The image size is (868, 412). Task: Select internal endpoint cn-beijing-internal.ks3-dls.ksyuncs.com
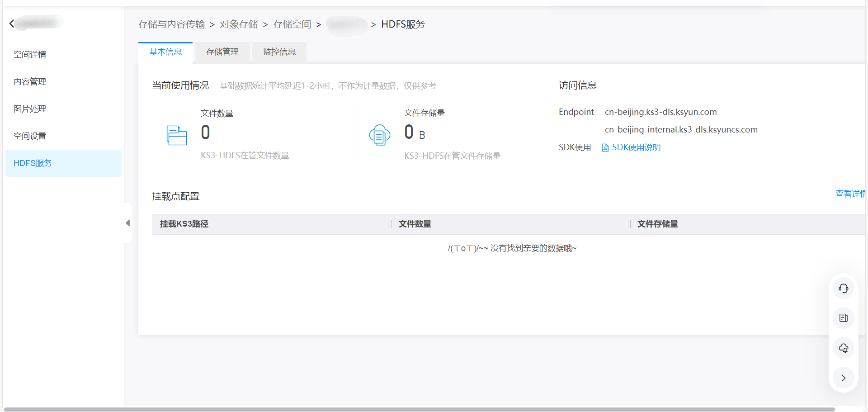tap(681, 130)
